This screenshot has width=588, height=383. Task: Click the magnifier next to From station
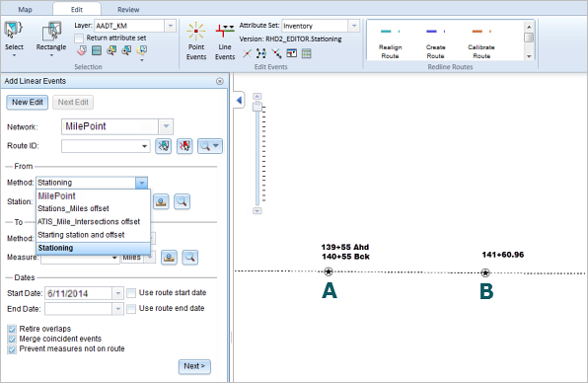click(x=182, y=201)
